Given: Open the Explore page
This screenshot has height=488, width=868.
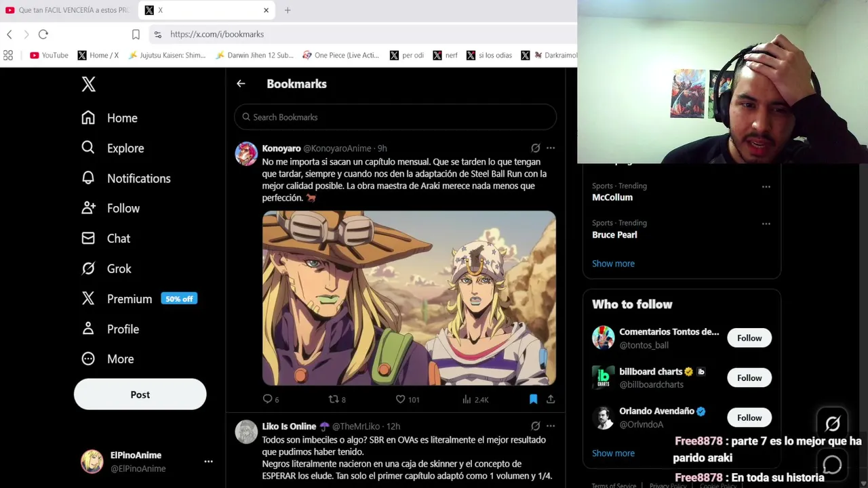Looking at the screenshot, I should [113, 148].
